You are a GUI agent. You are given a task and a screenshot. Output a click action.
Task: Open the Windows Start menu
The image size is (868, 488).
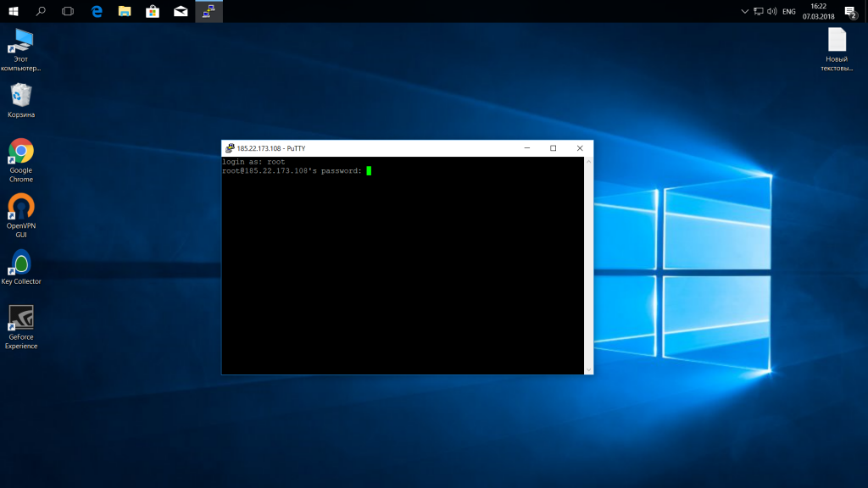click(x=14, y=11)
